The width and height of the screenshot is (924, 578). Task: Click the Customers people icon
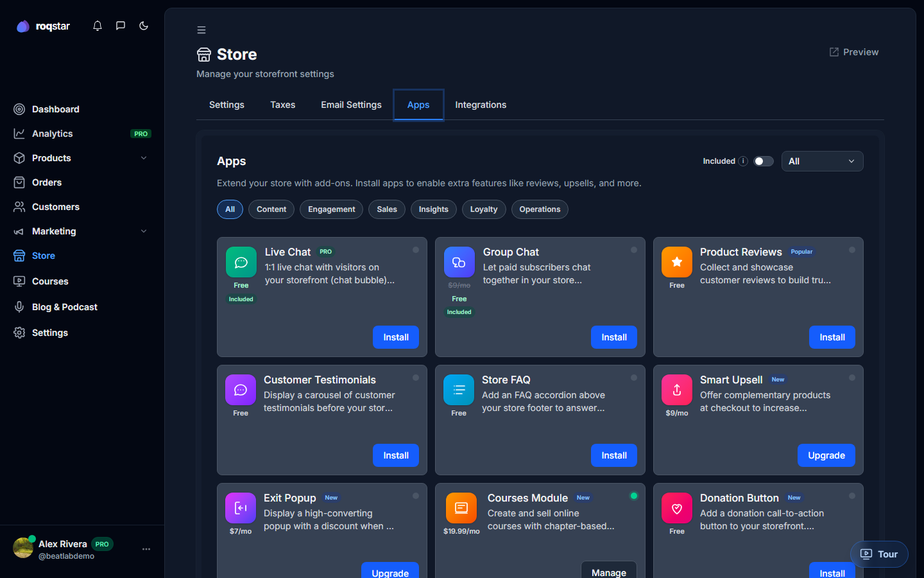19,207
